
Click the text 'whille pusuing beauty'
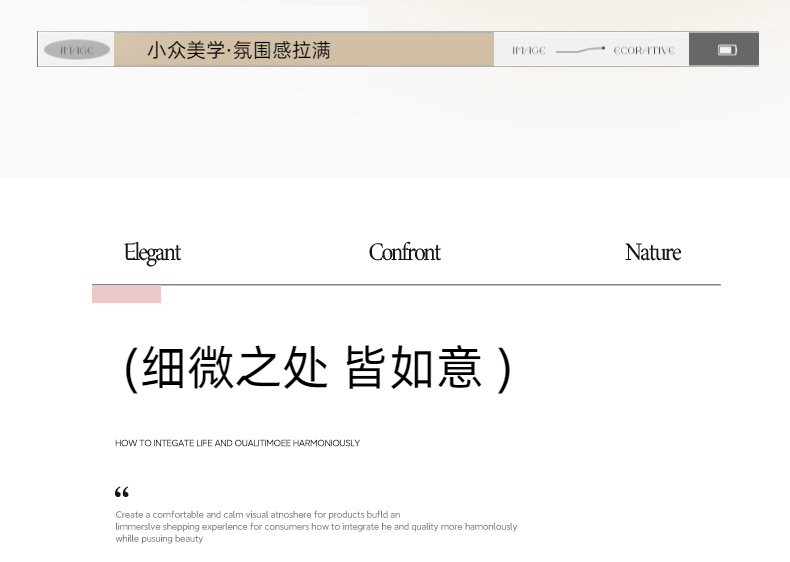coord(159,539)
